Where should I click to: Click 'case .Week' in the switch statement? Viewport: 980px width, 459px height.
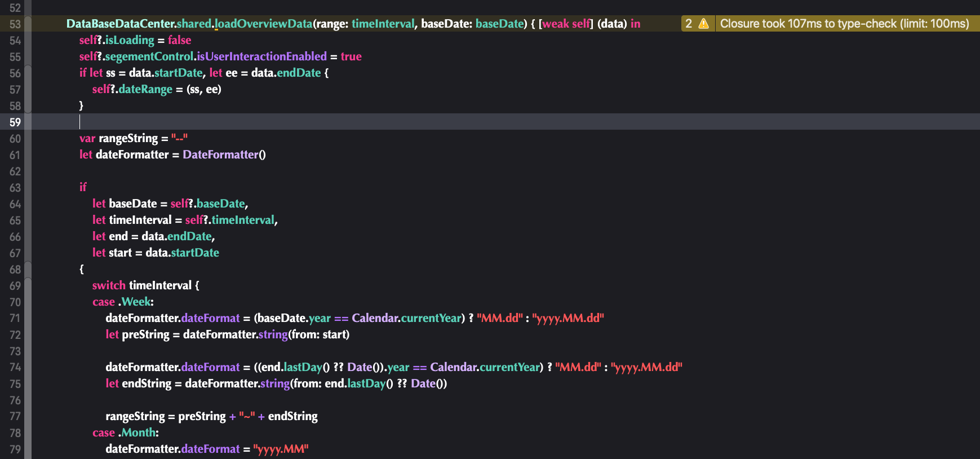[x=123, y=302]
